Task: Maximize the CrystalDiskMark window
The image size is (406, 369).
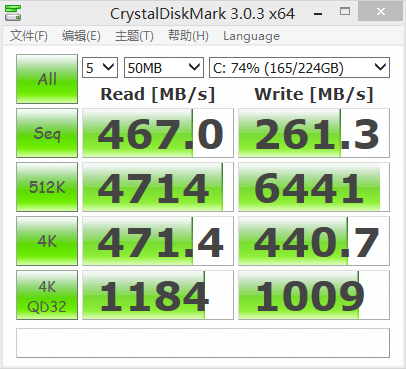Action: pos(345,12)
